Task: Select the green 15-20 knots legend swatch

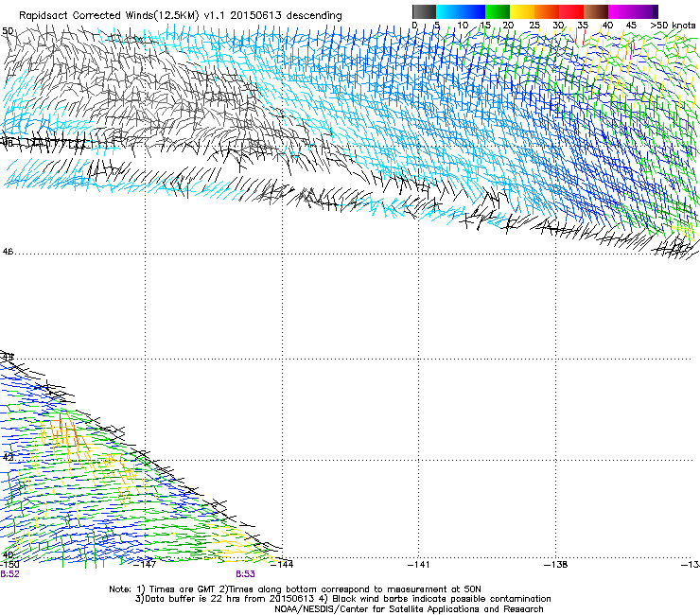Action: tap(498, 11)
